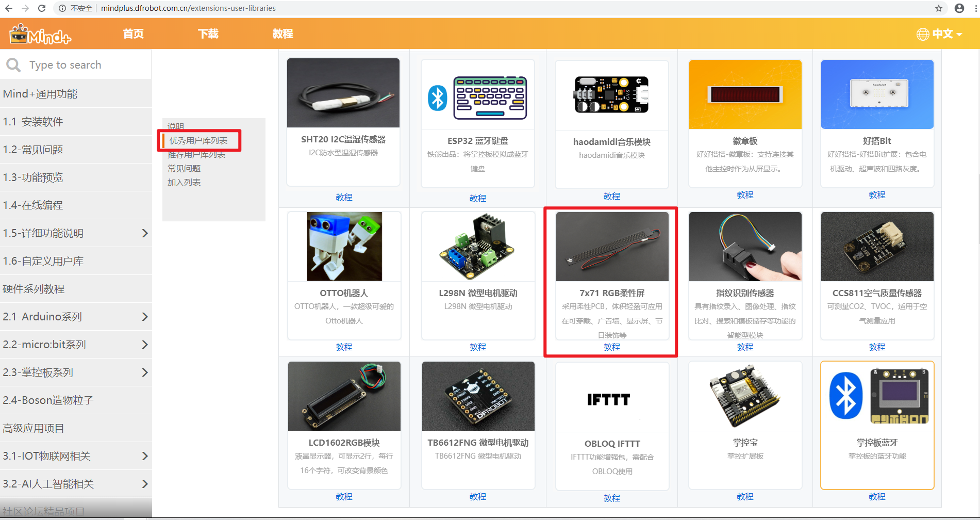Open the 下载 navigation tab
The image size is (980, 520).
click(x=208, y=34)
